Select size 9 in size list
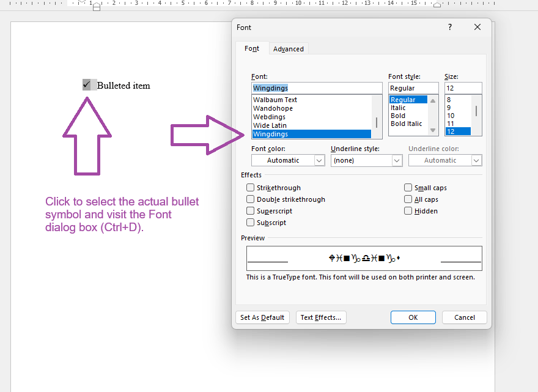 [x=458, y=108]
